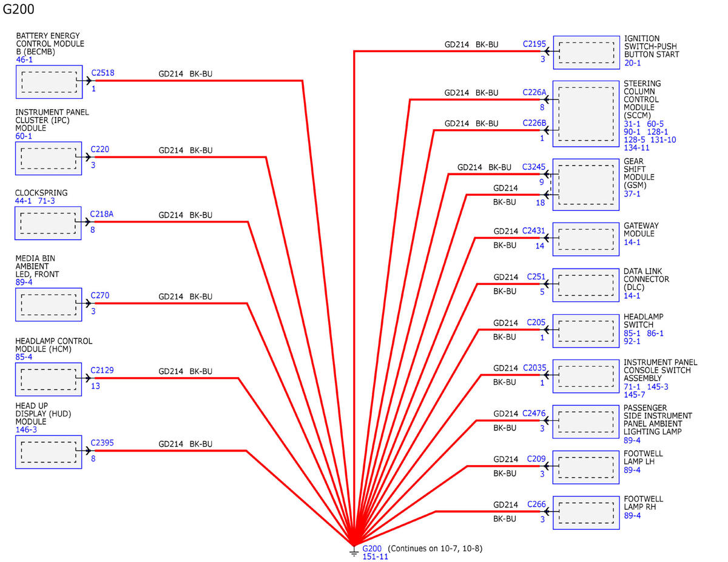Image resolution: width=728 pixels, height=562 pixels.
Task: Open page 37-1 under Gear Shift Module
Action: click(x=633, y=194)
